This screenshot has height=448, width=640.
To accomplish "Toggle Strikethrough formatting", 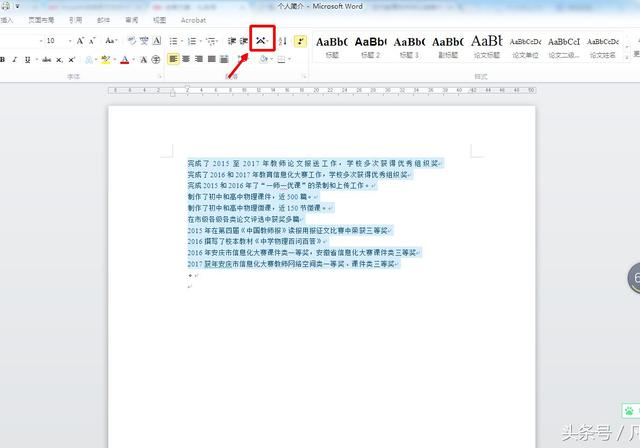I will click(x=47, y=60).
